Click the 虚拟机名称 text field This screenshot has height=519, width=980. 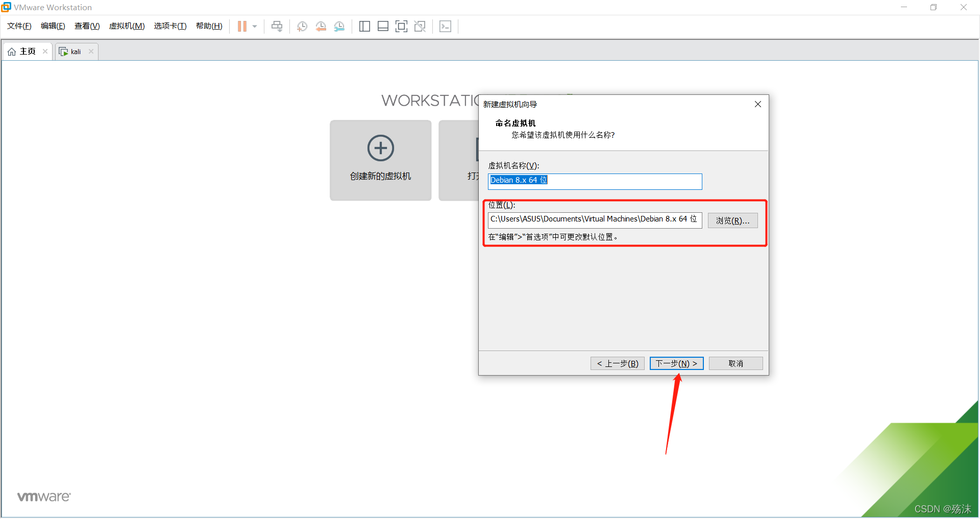coord(595,181)
